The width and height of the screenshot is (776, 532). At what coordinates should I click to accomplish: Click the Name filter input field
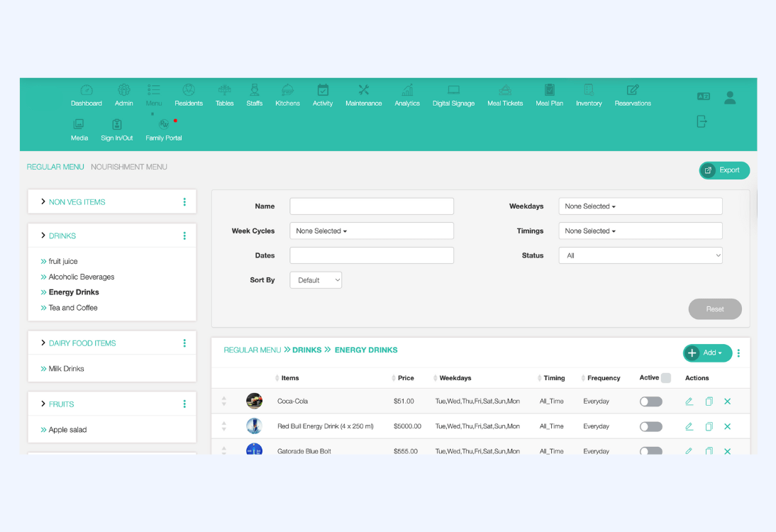pyautogui.click(x=371, y=206)
